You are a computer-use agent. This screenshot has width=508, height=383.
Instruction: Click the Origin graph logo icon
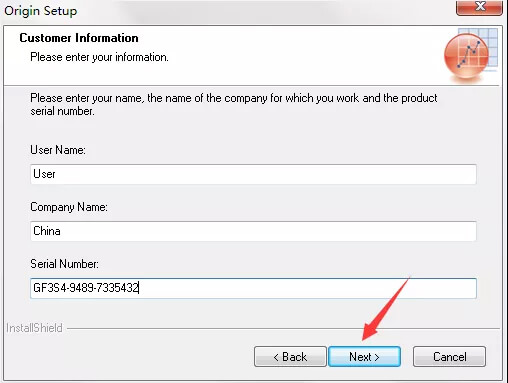pos(466,56)
